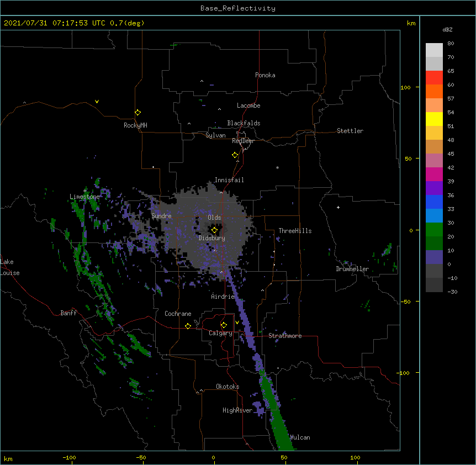Screen dimensions: 476x465
Task: Click the Calgary city label
Action: point(220,333)
